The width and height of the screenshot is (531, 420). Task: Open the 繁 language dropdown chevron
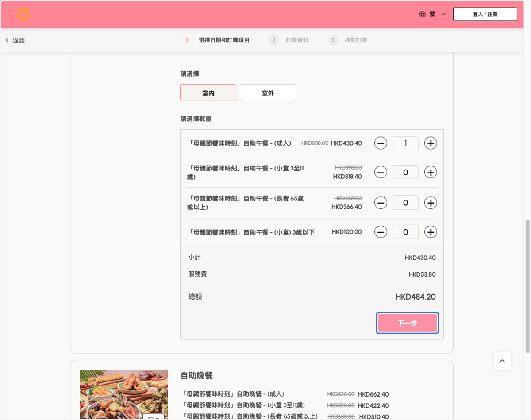pos(443,14)
